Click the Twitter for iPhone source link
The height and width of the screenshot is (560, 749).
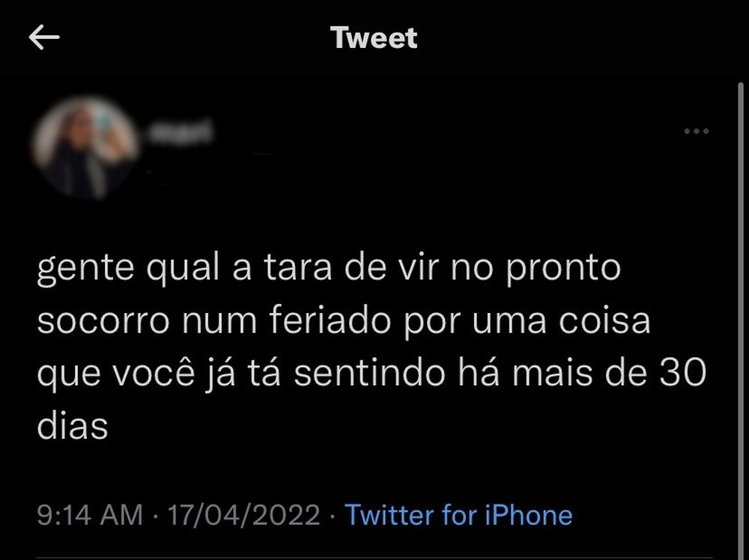click(458, 515)
